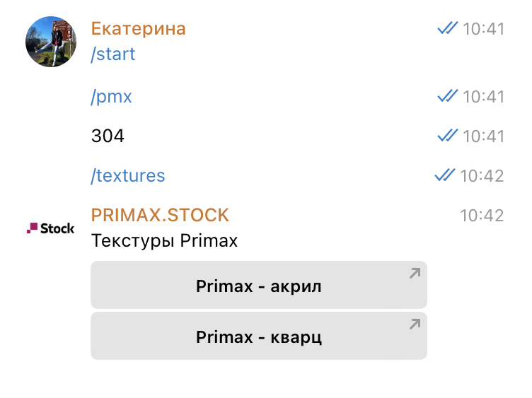Click the read double-check icon beside /pmx
The width and height of the screenshot is (532, 398).
pyautogui.click(x=448, y=96)
